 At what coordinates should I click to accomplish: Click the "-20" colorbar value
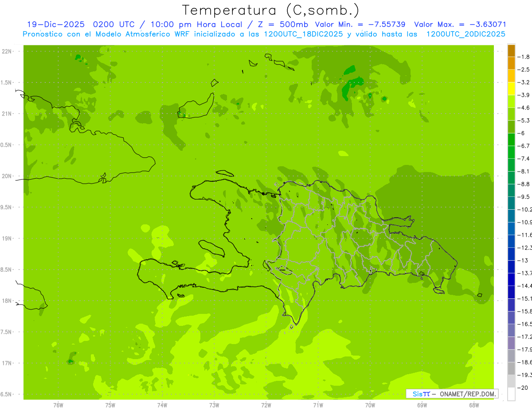[522, 388]
